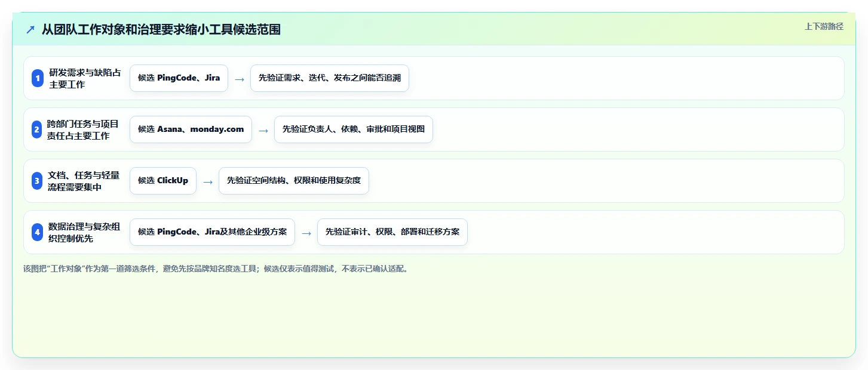Click the 候选 Asana、monday.com box
Image resolution: width=868 pixels, height=370 pixels.
pyautogui.click(x=191, y=129)
